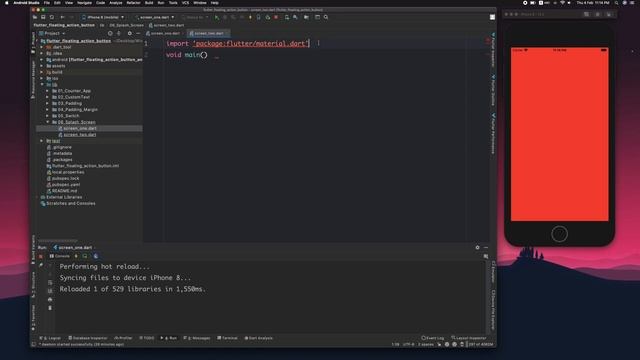This screenshot has height=360, width=640.
Task: Click the Select Opened File target icon
Action: click(x=110, y=33)
